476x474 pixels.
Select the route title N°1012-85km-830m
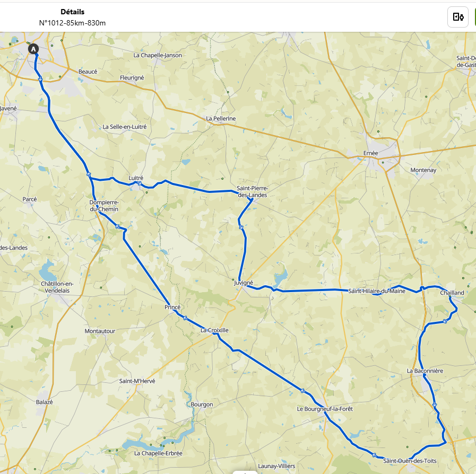(x=72, y=23)
